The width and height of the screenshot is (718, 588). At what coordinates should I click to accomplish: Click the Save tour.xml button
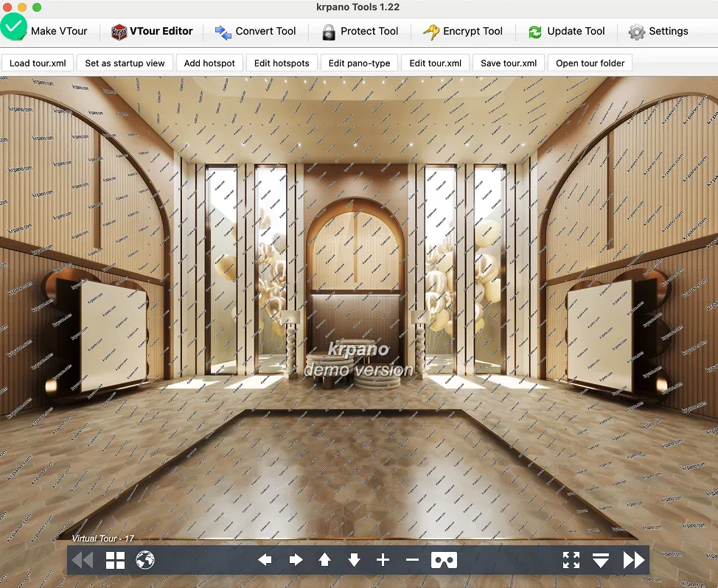(509, 63)
